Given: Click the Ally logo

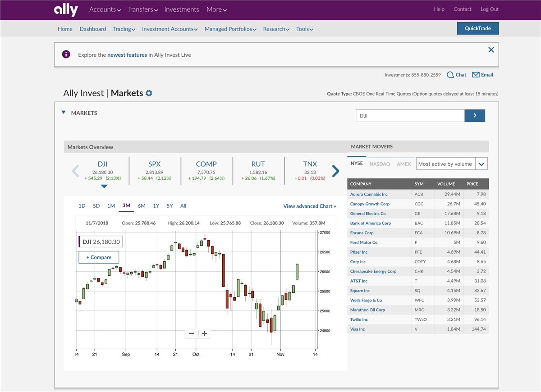Looking at the screenshot, I should point(66,9).
